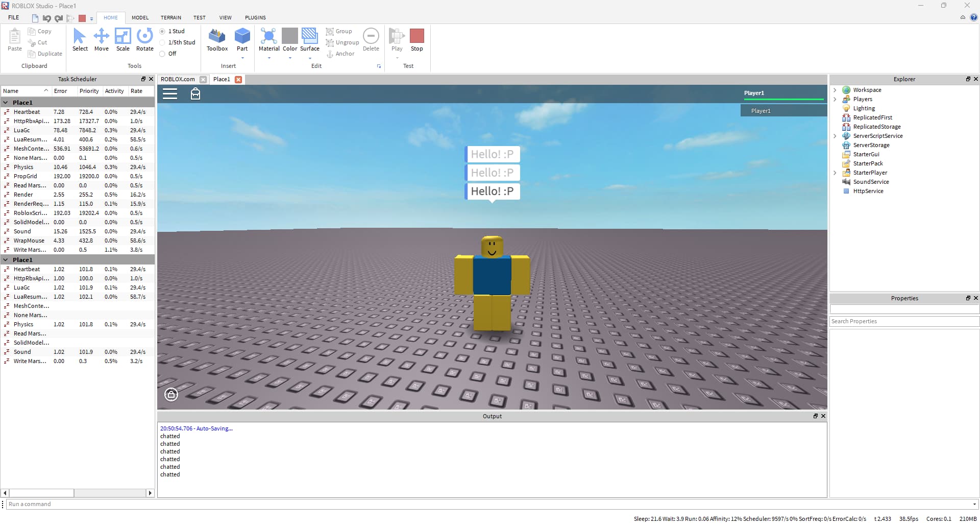Switch to the PLUGINS ribbon tab
980x527 pixels.
[255, 17]
